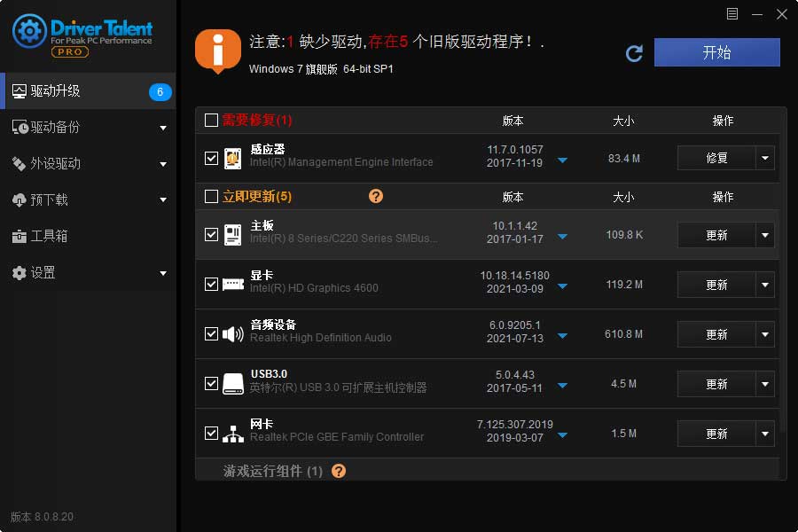
Task: Open dropdown arrow beside 音频设备 更新 button
Action: (x=765, y=334)
